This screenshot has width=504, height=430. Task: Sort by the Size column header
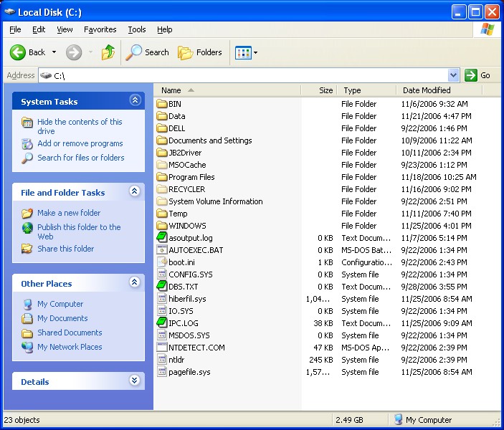(319, 90)
